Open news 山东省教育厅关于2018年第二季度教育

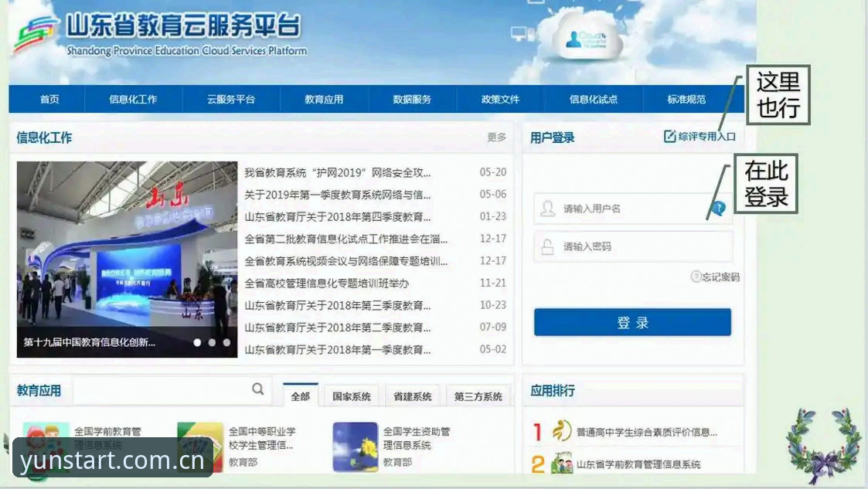pyautogui.click(x=338, y=328)
